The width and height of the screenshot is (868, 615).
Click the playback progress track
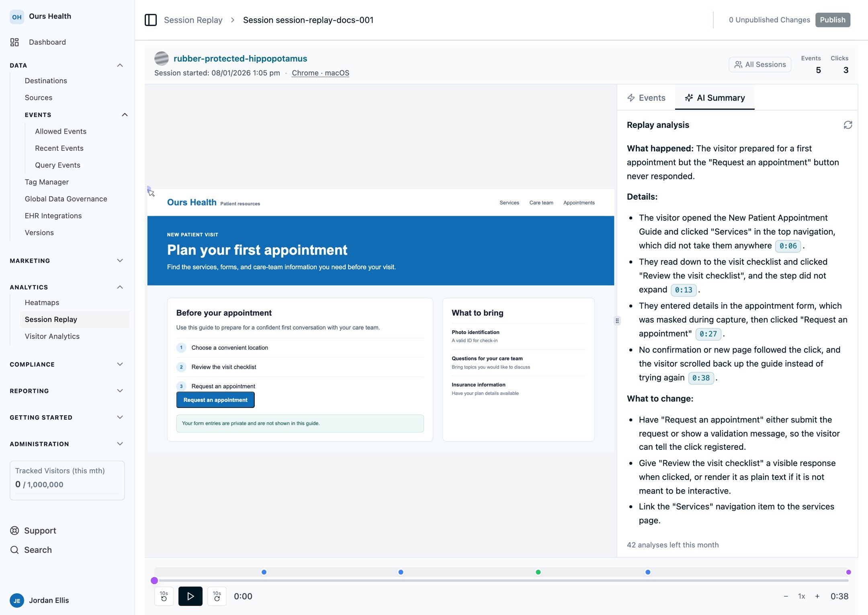(502, 580)
